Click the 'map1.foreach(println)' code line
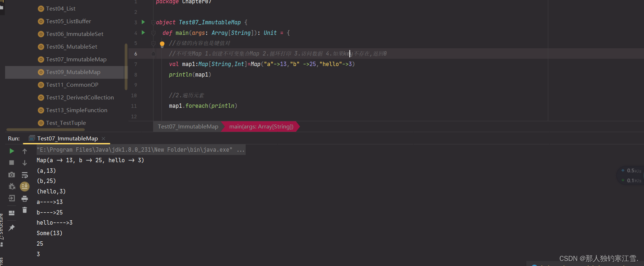This screenshot has width=644, height=266. point(203,106)
